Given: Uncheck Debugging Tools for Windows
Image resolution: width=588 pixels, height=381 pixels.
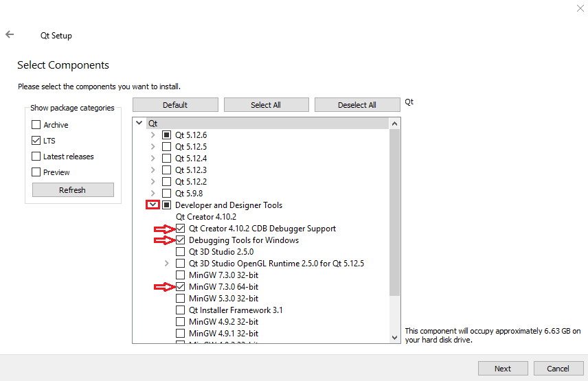Looking at the screenshot, I should point(181,240).
